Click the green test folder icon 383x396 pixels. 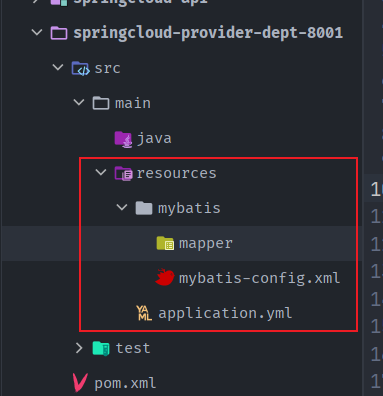[101, 348]
